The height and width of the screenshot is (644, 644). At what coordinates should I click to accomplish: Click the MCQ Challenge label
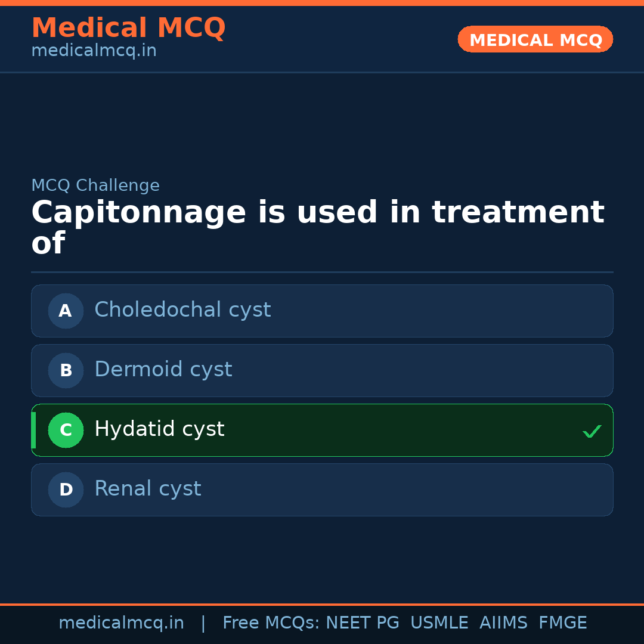[x=95, y=185]
